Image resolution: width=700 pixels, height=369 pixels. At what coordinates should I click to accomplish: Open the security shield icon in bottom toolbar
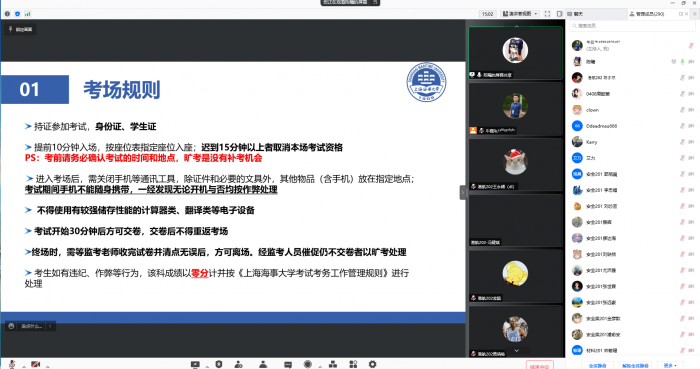(x=219, y=364)
